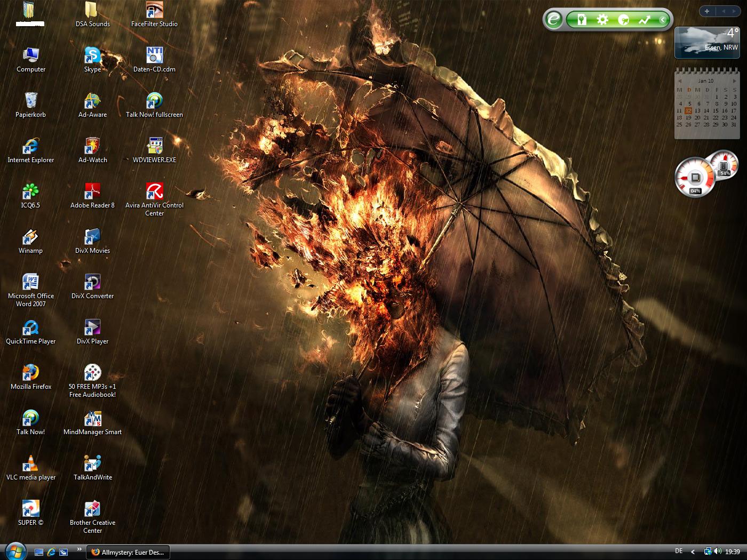
Task: Click the globe icon in green toolbar
Action: coord(623,20)
